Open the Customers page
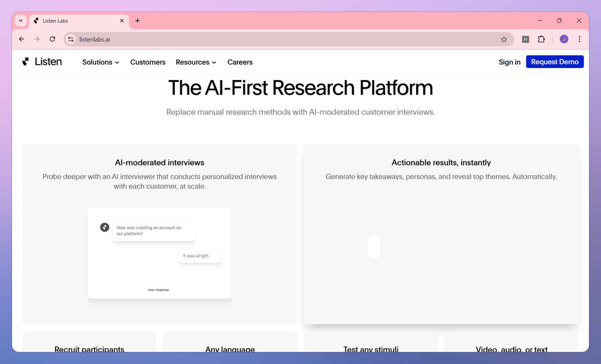601x364 pixels. (x=148, y=62)
